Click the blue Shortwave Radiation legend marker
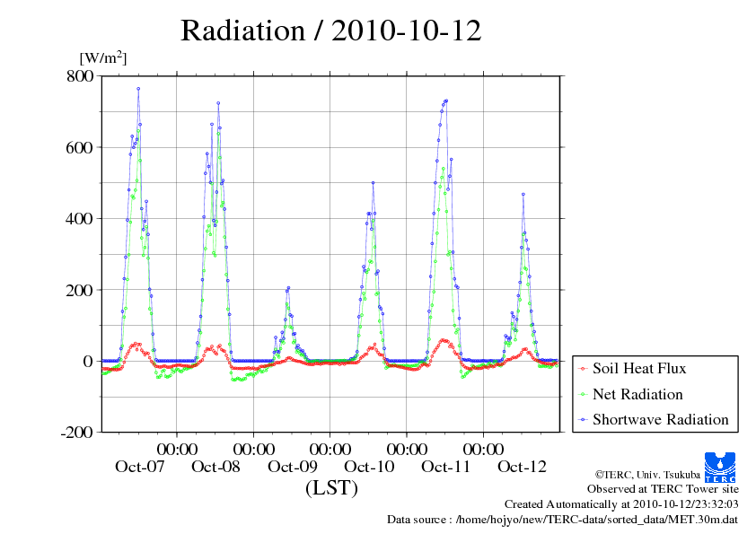The height and width of the screenshot is (534, 756). click(x=584, y=420)
